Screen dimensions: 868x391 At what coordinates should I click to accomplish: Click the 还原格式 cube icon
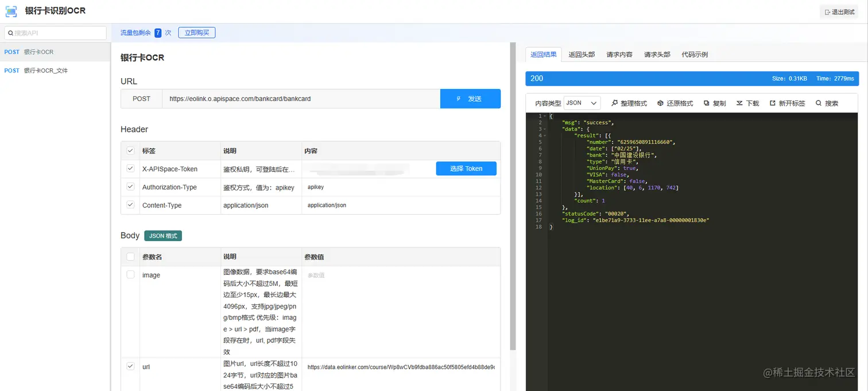(x=661, y=103)
